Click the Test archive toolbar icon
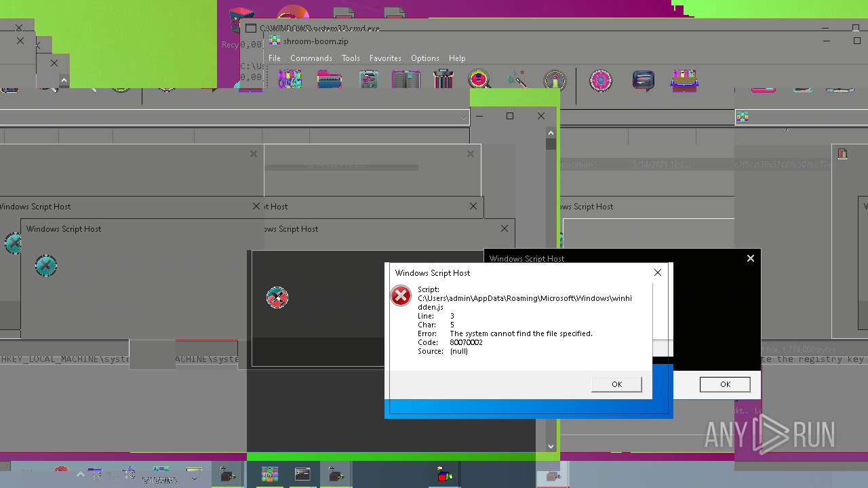This screenshot has height=488, width=868. pos(369,80)
